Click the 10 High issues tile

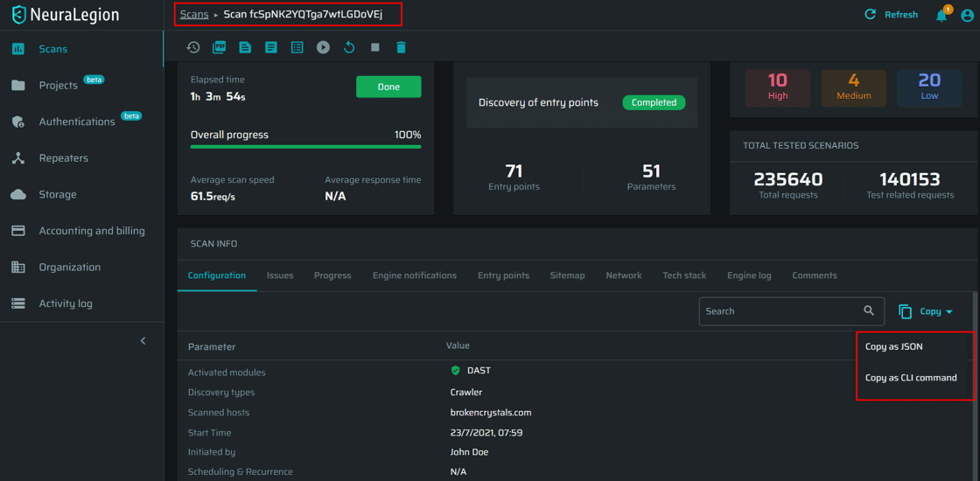click(778, 88)
